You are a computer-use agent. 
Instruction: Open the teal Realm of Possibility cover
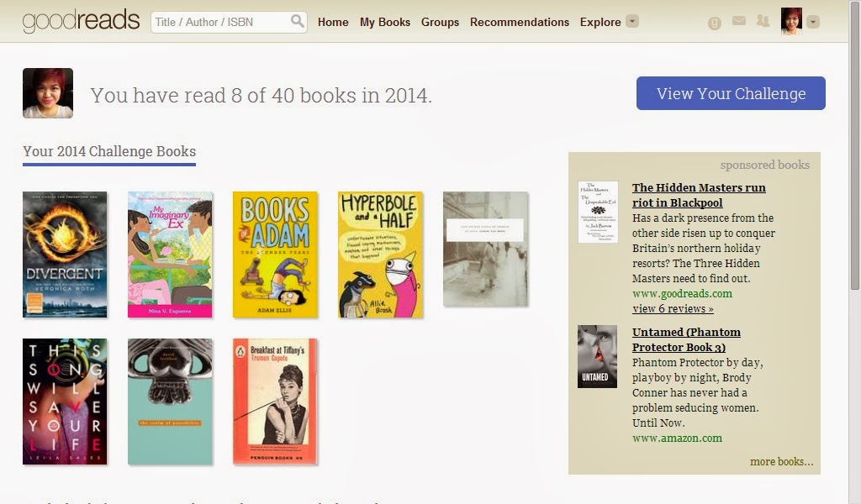coord(170,402)
